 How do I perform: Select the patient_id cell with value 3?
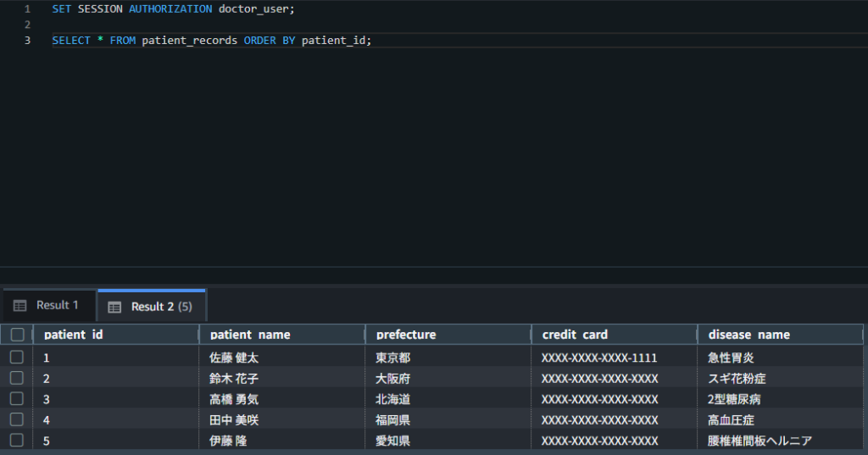[x=115, y=399]
